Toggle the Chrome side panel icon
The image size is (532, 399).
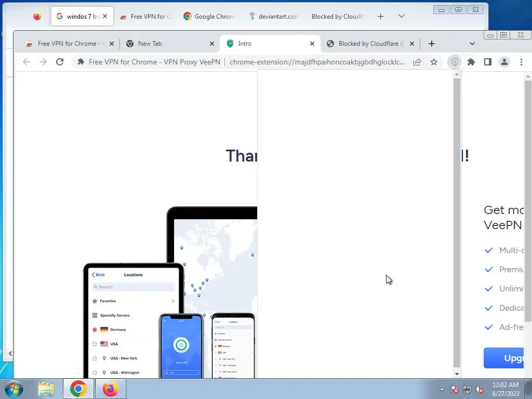pos(487,62)
